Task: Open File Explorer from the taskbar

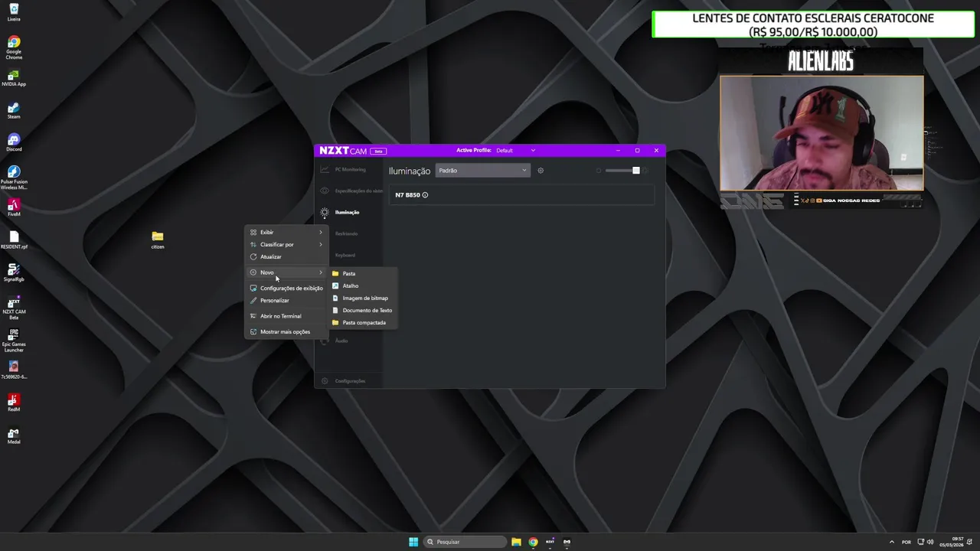Action: click(x=516, y=542)
